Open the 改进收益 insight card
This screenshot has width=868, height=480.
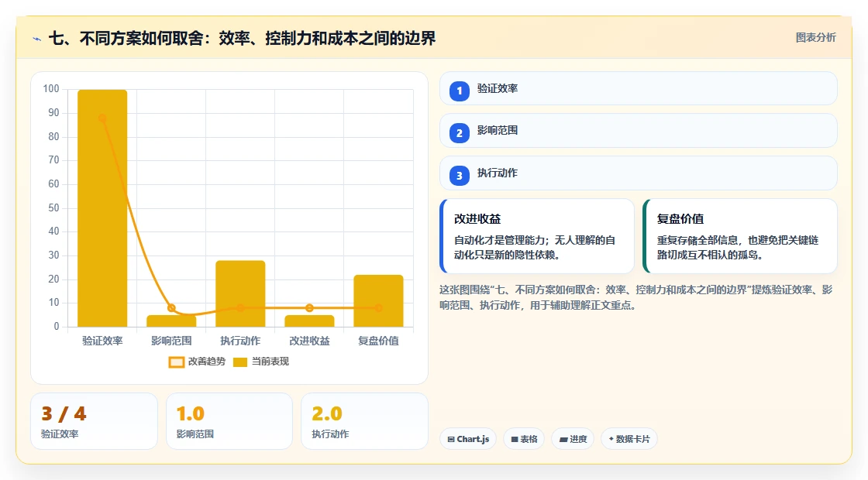[537, 236]
